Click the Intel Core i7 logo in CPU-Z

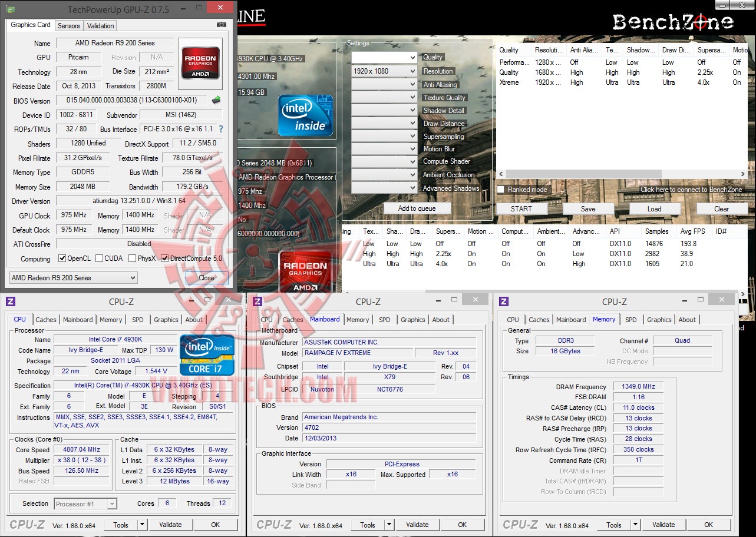[x=207, y=355]
